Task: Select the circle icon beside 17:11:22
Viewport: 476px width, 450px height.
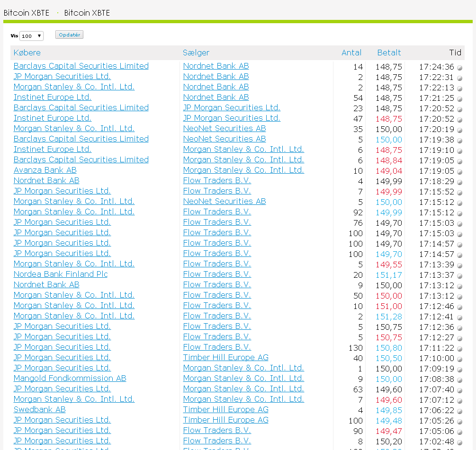Action: 459,349
